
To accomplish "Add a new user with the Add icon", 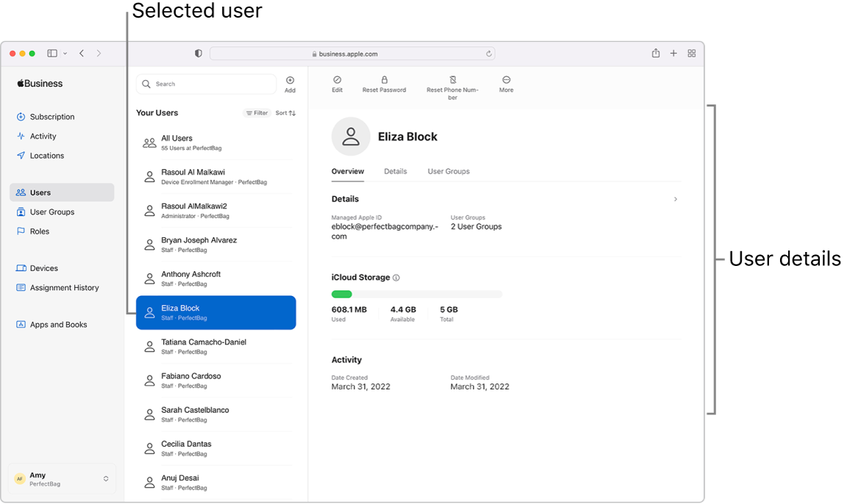I will click(290, 82).
